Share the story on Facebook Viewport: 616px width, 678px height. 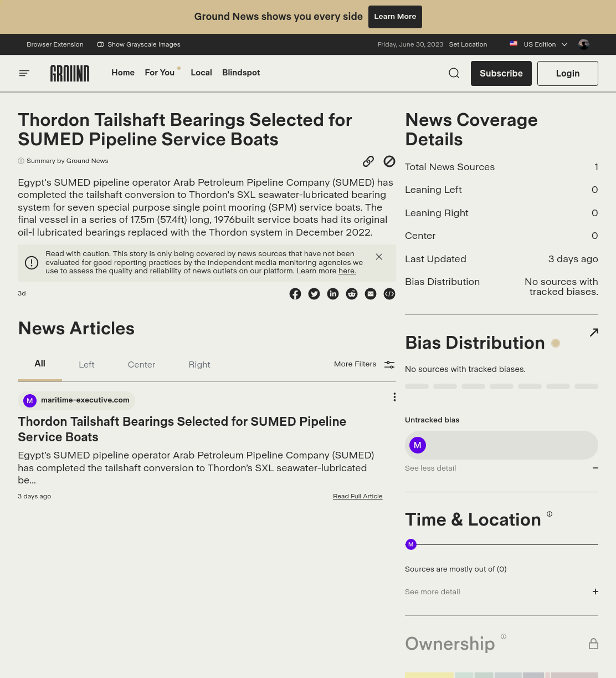295,294
